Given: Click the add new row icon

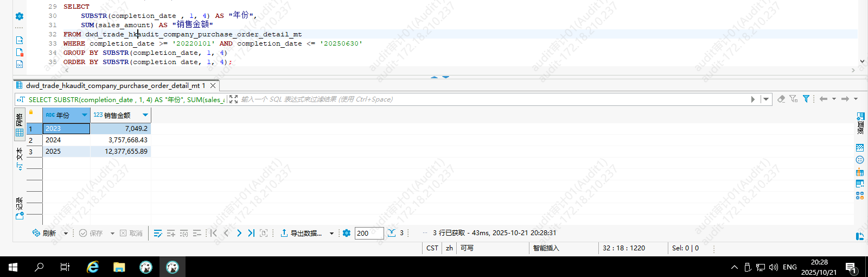Looking at the screenshot, I should click(x=171, y=233).
